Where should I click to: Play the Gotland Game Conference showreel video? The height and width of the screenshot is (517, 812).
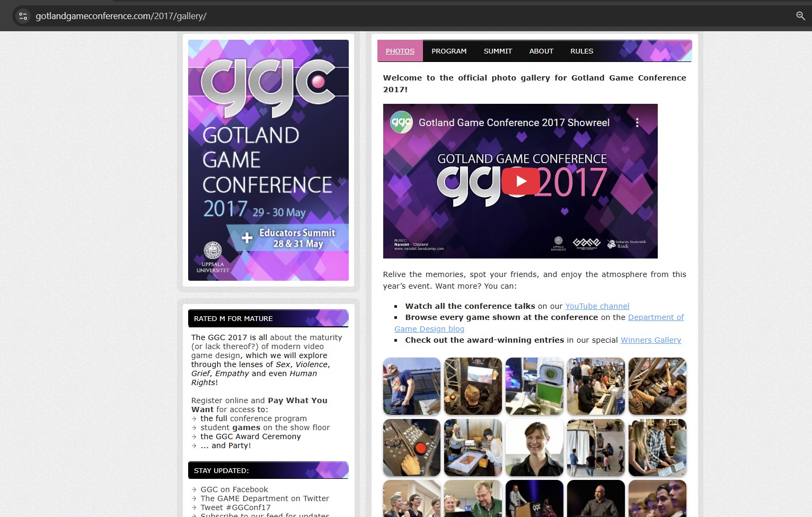point(520,181)
